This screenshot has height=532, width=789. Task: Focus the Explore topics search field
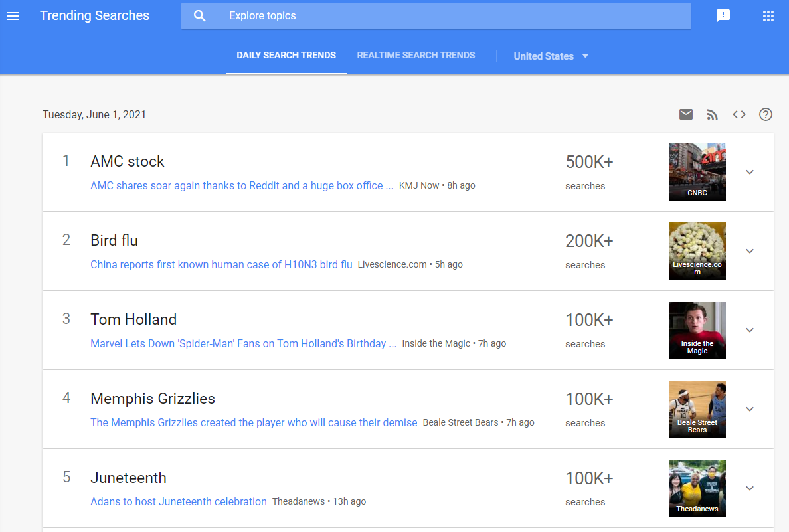tap(436, 15)
